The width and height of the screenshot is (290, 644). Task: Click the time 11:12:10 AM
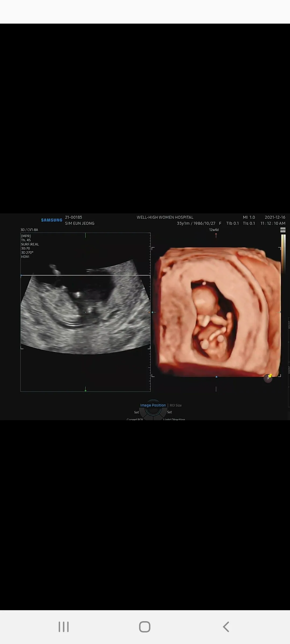tap(273, 223)
